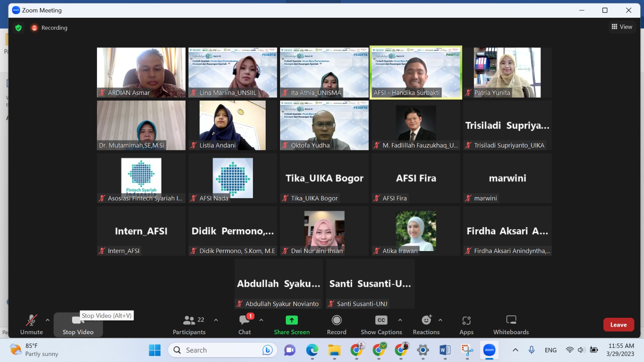Click the green Share Screen icon

click(291, 320)
